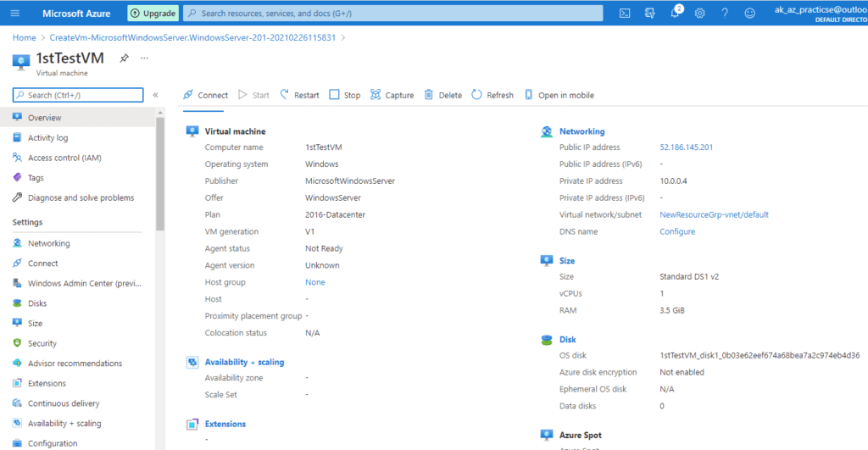Click the Networking section icon in main pane
The width and height of the screenshot is (868, 450).
(x=547, y=131)
